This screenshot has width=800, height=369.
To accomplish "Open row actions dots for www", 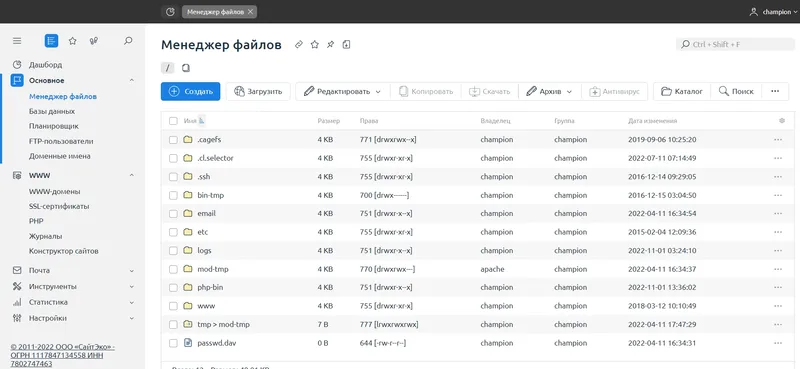I will (x=778, y=306).
